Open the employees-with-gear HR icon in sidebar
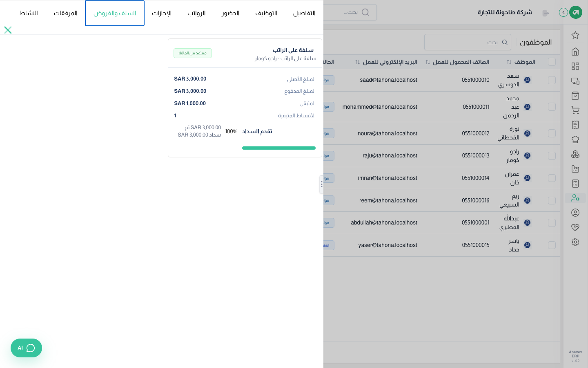 click(575, 198)
